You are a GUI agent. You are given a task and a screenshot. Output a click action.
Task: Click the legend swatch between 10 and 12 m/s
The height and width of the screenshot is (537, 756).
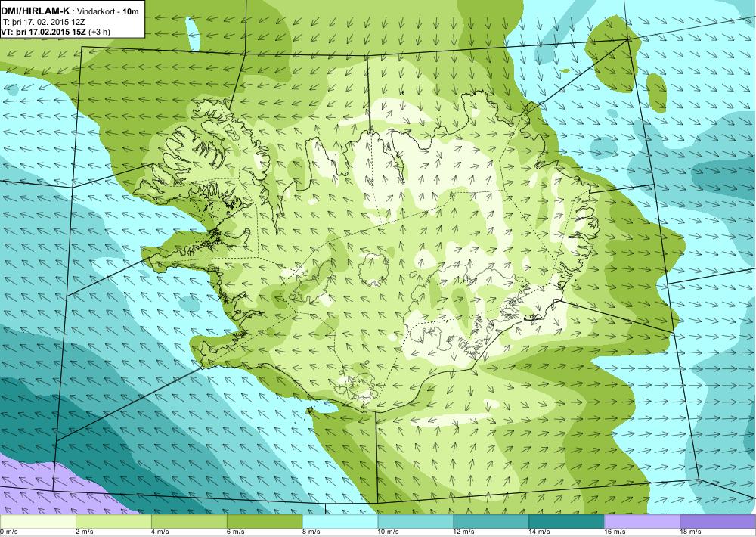point(416,522)
